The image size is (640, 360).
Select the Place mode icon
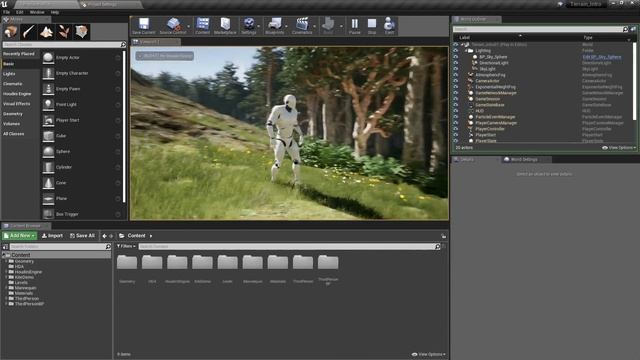tap(11, 32)
